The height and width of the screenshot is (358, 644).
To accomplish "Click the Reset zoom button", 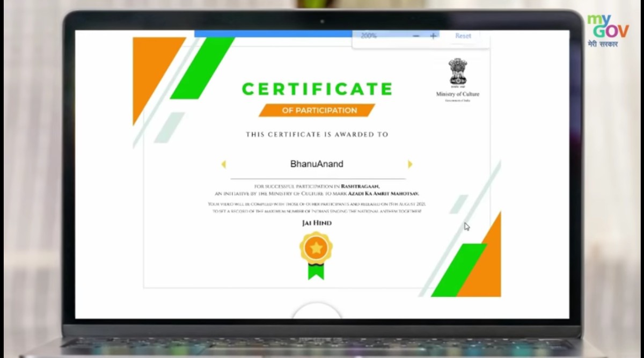I will 463,36.
